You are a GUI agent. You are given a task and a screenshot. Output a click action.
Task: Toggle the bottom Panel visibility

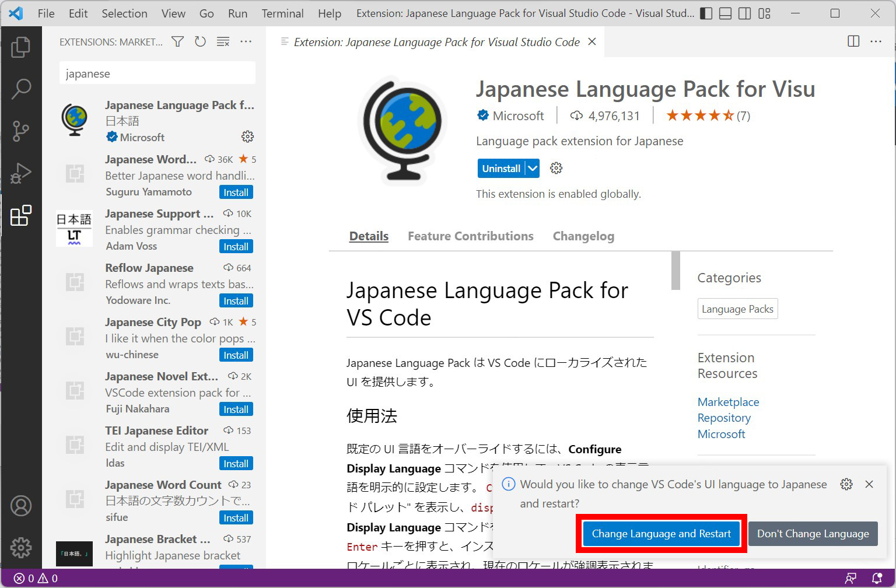(725, 13)
